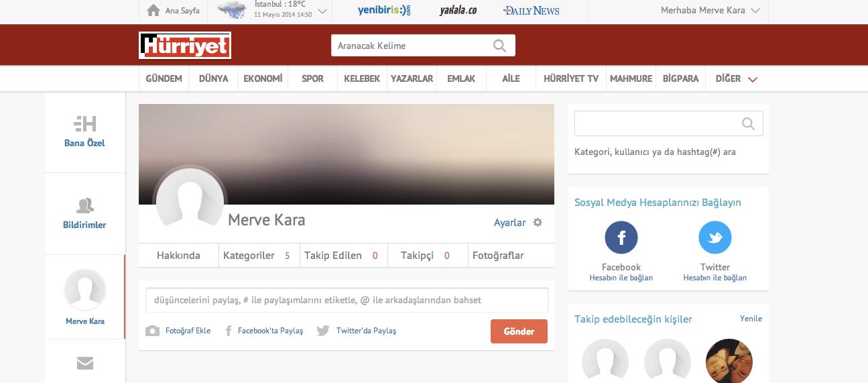Click the round Twitter connect icon
Viewport: 868px width, 383px height.
[715, 237]
